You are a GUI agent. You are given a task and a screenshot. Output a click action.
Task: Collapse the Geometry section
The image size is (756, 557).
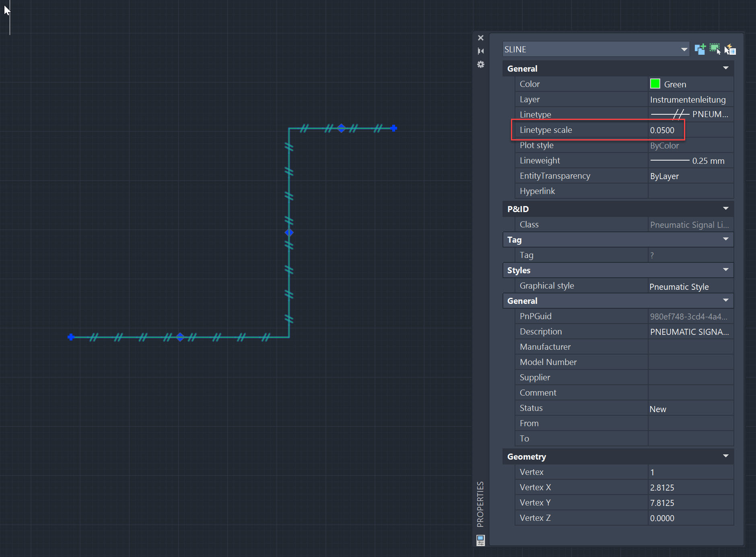[x=726, y=456]
